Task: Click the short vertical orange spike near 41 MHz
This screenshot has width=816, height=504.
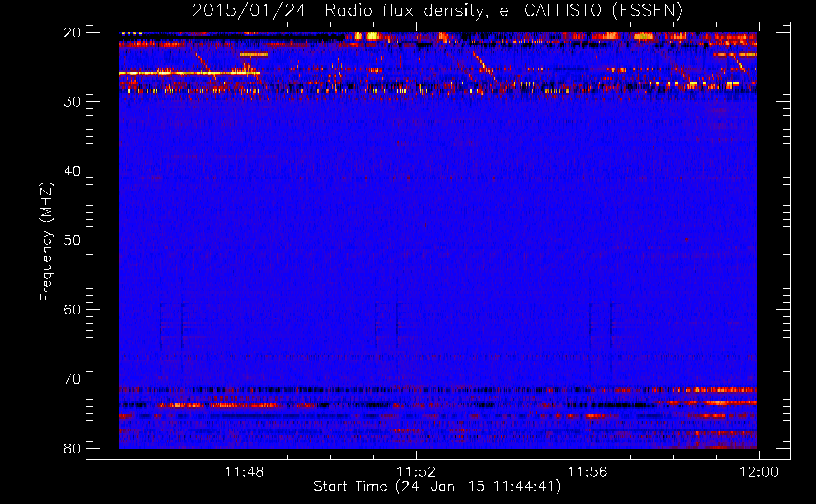Action: point(324,182)
